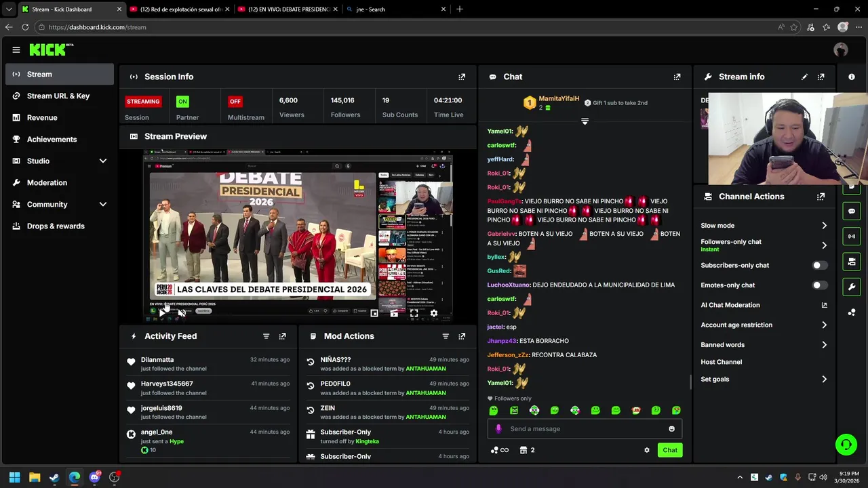Screen dimensions: 868x488
Task: Pop out the Activity Feed panel
Action: (x=282, y=336)
